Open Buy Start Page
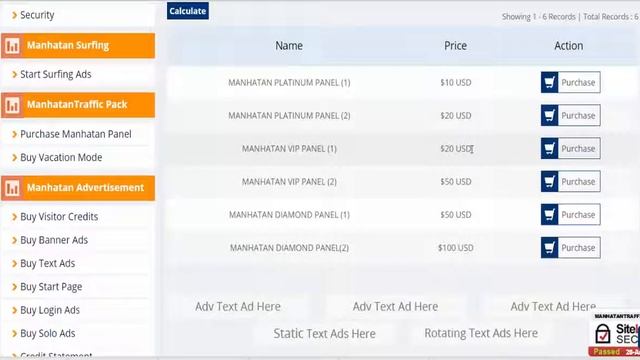 (51, 287)
